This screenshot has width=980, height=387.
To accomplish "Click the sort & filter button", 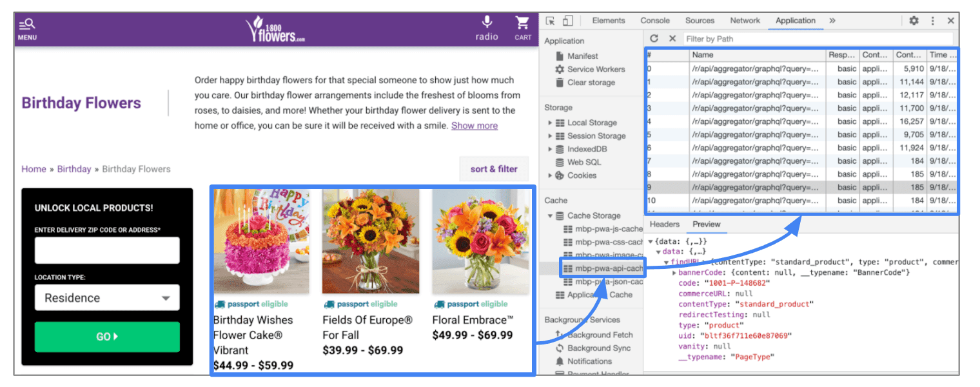I will [x=494, y=169].
